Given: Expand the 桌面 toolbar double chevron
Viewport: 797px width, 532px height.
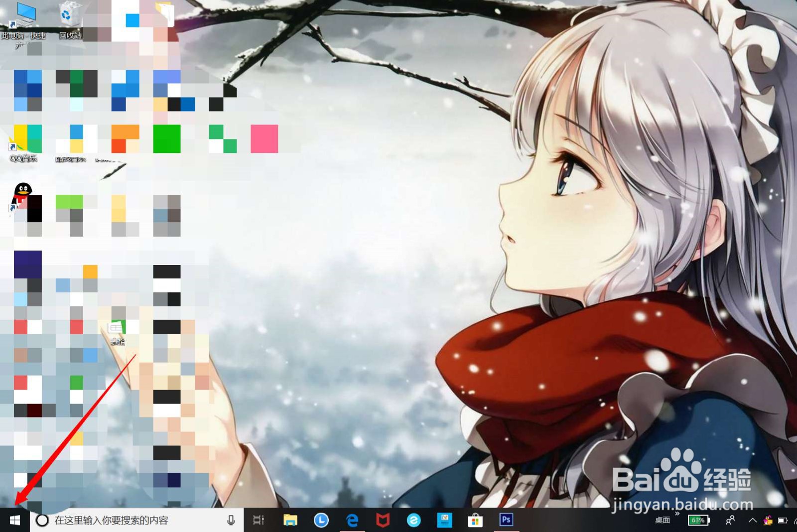Looking at the screenshot, I should [677, 514].
